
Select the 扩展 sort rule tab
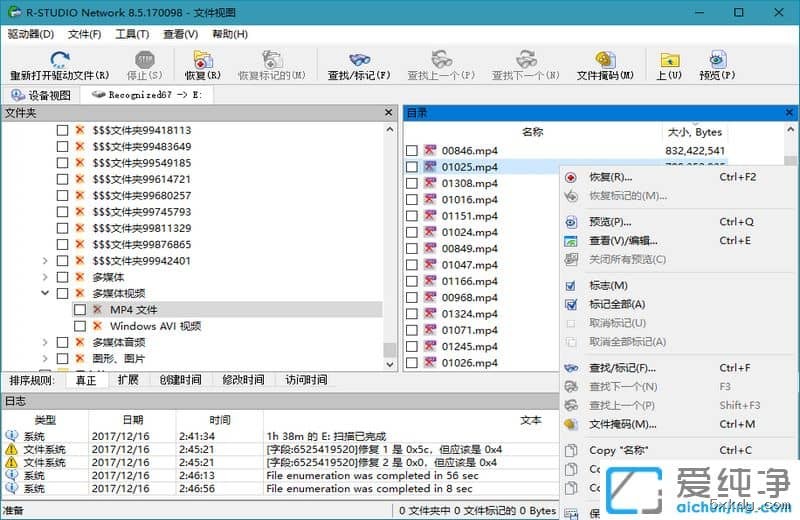pos(128,380)
